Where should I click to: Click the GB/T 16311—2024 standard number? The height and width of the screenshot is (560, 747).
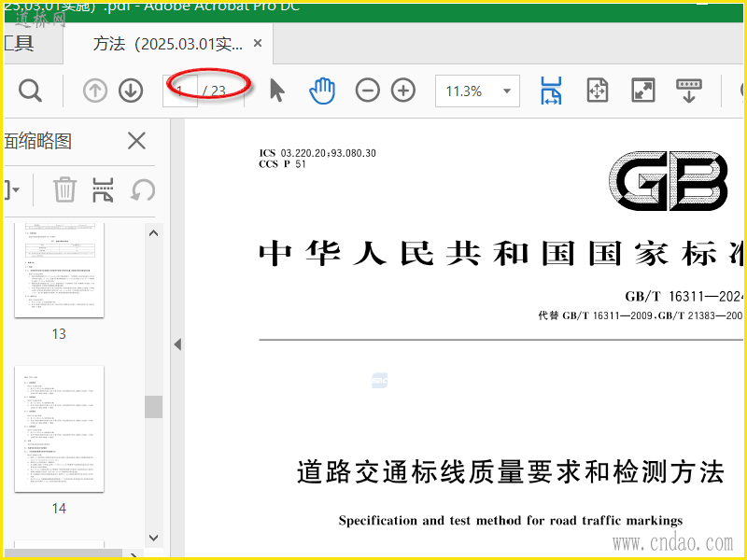click(x=684, y=296)
